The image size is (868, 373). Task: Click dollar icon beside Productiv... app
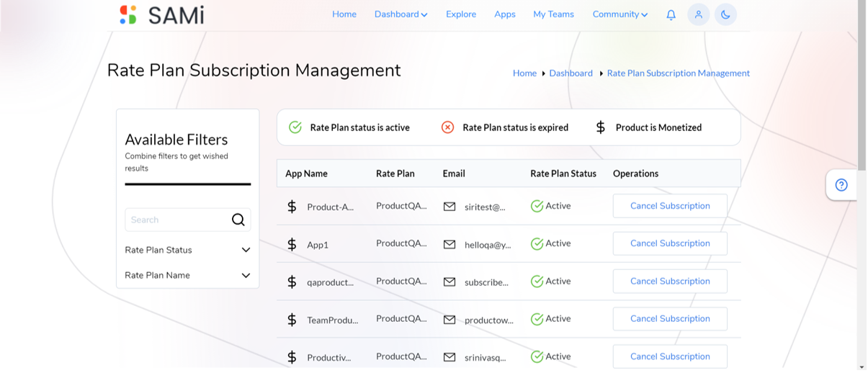292,356
